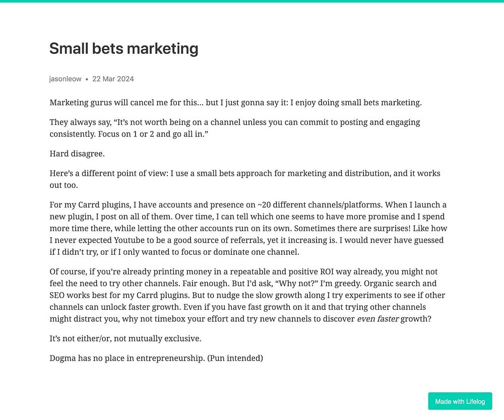Click the Small bets marketing title

pos(124,48)
